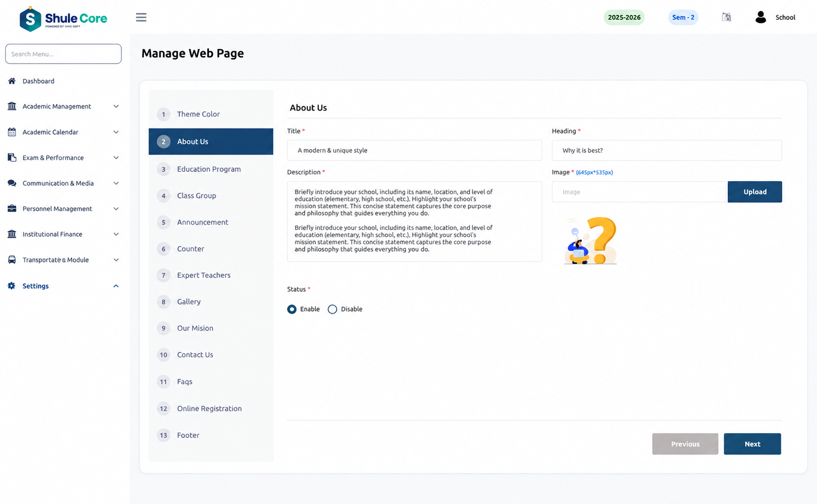This screenshot has width=817, height=504.
Task: Click the Sem - 2 semester badge
Action: pos(683,17)
